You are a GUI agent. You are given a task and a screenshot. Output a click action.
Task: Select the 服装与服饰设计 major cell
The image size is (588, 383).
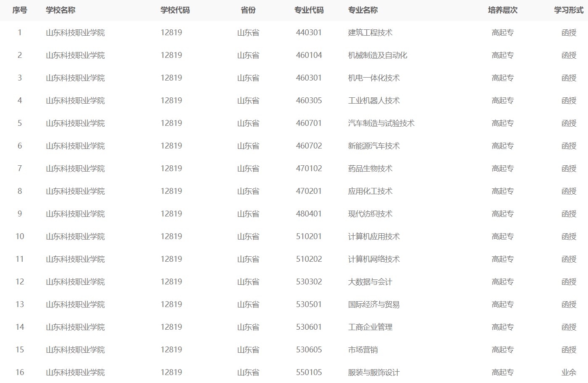(374, 373)
